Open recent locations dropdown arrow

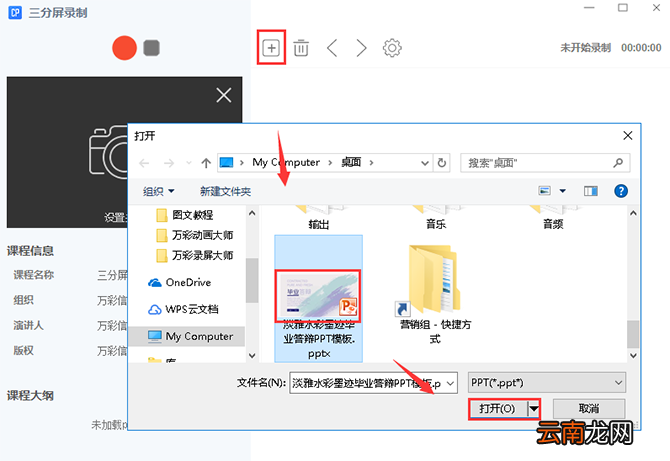189,163
